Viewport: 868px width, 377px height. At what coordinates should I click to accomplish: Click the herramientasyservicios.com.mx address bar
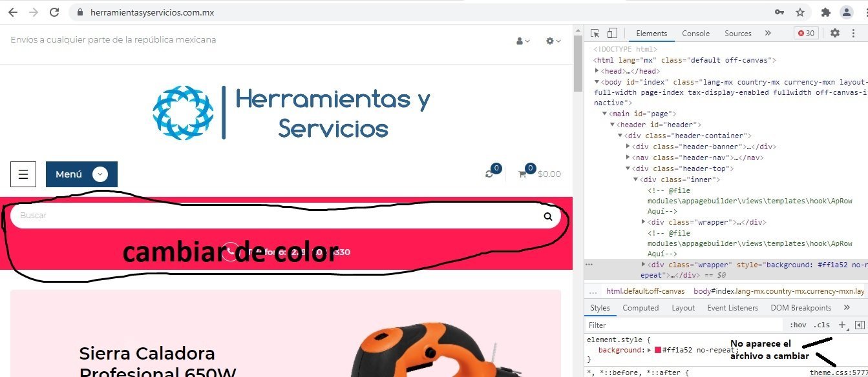pos(153,12)
